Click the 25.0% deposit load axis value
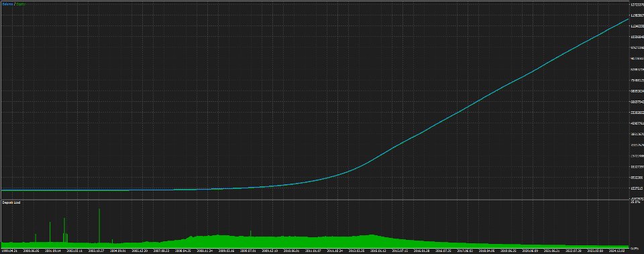Viewport: 644px width, 254px height. (635, 202)
